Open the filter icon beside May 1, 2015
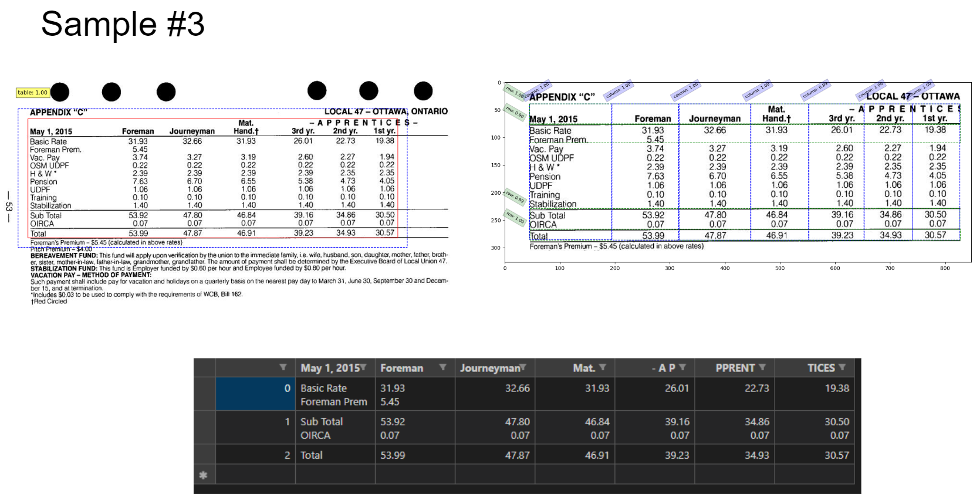This screenshot has height=504, width=980. pyautogui.click(x=363, y=367)
